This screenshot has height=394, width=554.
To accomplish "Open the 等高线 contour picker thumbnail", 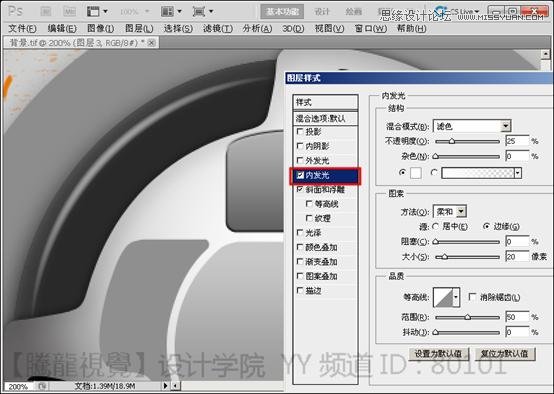I will tap(443, 298).
